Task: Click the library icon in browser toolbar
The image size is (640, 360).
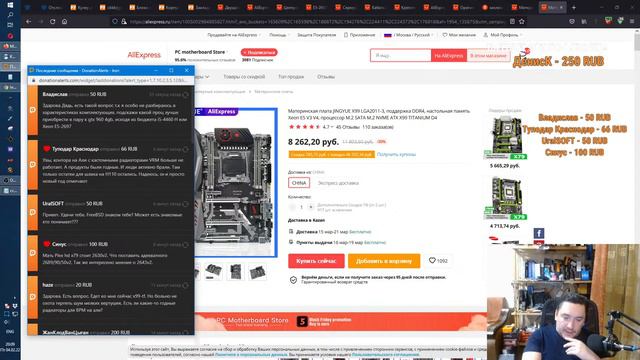Action: coord(584,21)
